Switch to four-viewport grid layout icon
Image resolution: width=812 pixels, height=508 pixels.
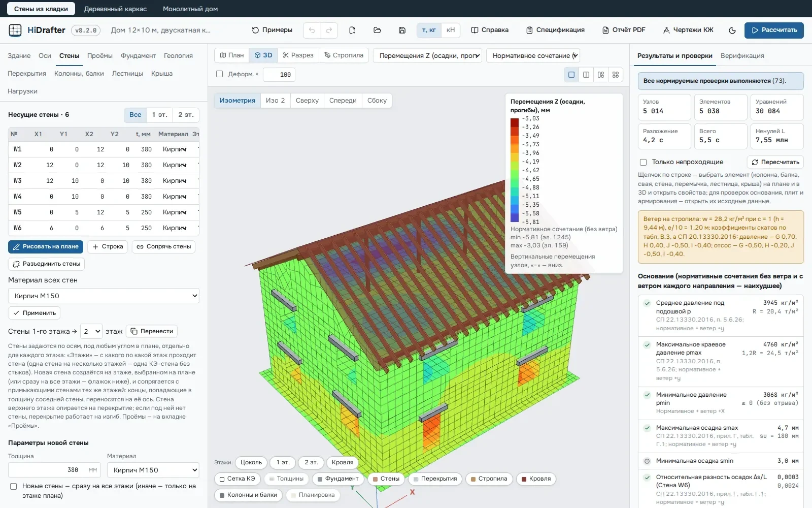(x=616, y=75)
